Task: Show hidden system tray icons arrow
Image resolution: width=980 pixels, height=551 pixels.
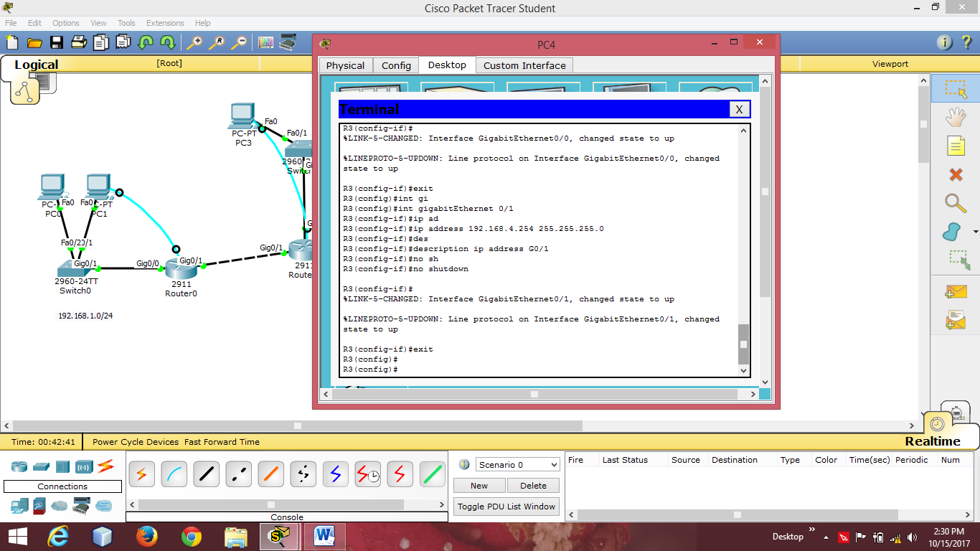Action: [826, 537]
